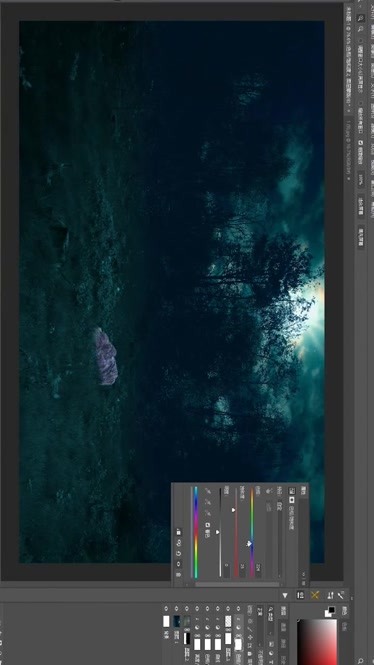
Task: Click the red color picker field
Action: click(316, 642)
